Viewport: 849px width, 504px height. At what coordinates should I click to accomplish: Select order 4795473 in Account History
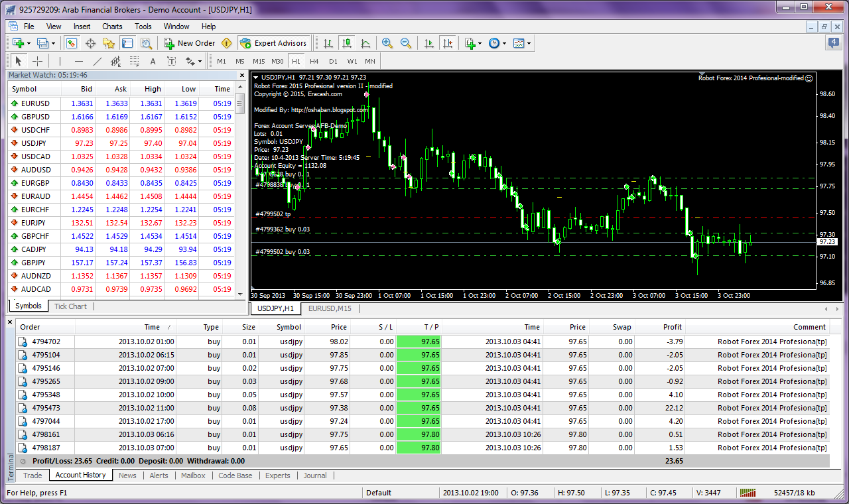[423, 408]
